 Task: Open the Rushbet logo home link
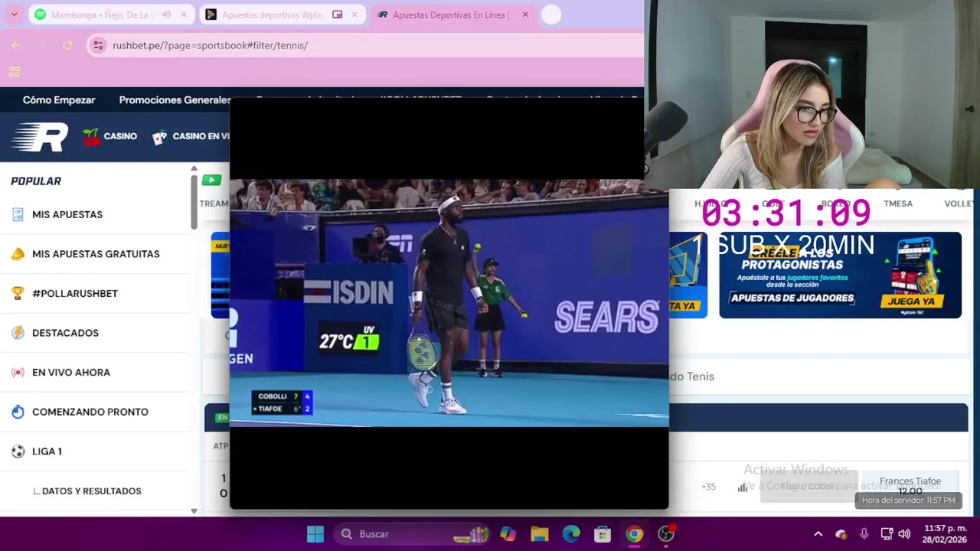click(x=40, y=137)
